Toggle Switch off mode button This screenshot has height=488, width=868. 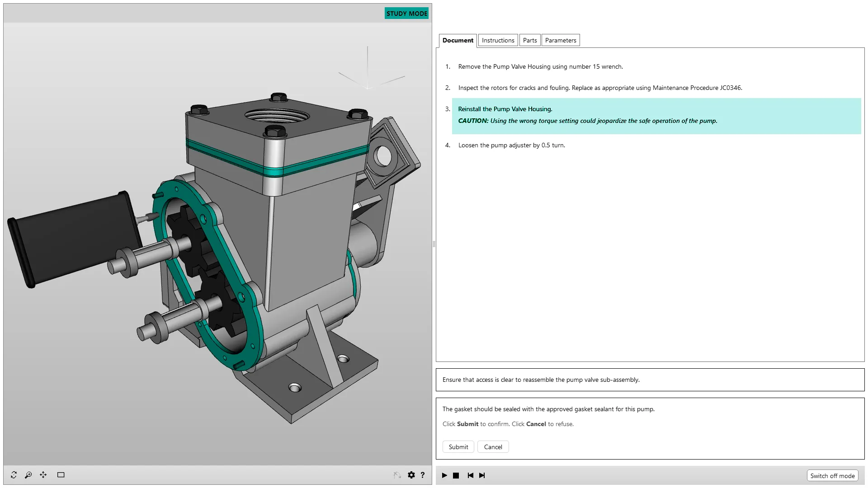[x=832, y=476]
